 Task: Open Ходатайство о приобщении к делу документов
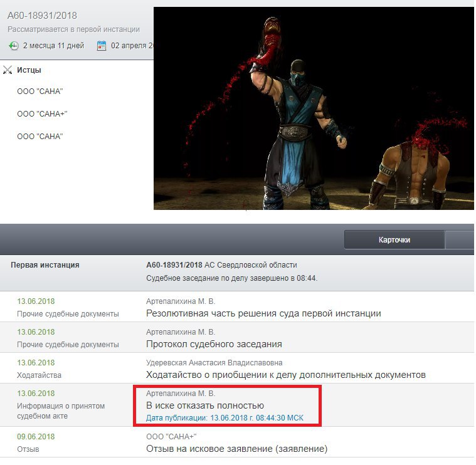click(285, 375)
